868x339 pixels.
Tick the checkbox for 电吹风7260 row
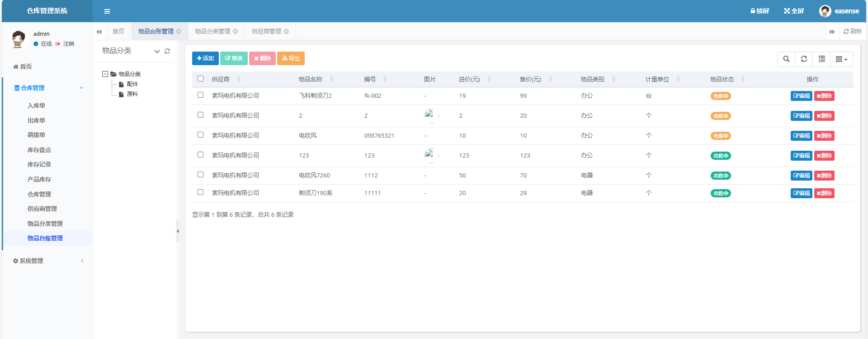pos(200,175)
